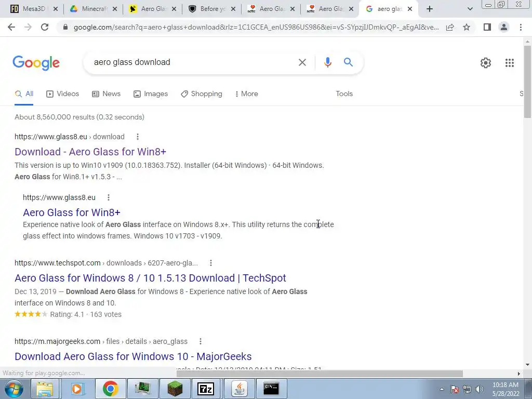Screen dimensions: 532x399
Task: Select the Videos results tab
Action: pos(62,94)
